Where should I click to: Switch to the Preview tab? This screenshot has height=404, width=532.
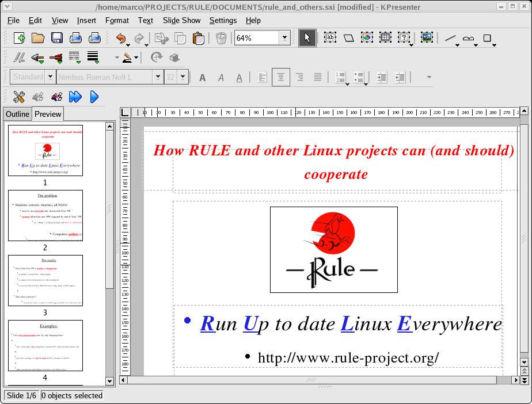pos(48,114)
